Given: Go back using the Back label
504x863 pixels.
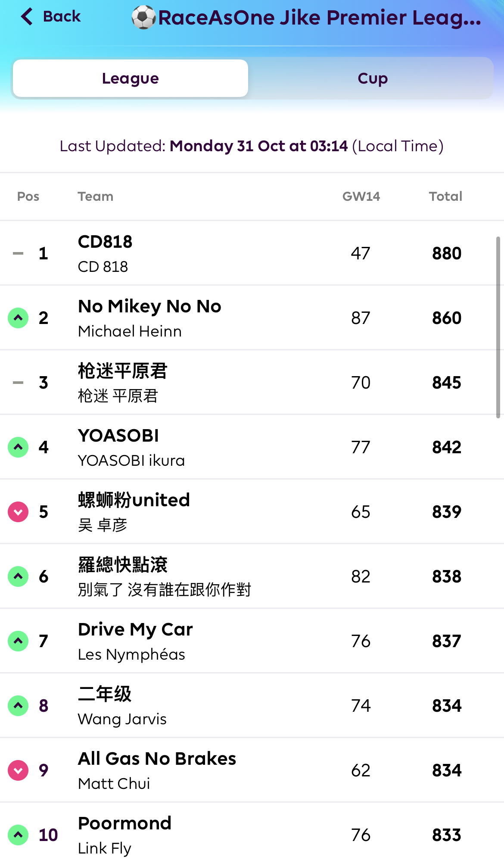Looking at the screenshot, I should click(62, 17).
